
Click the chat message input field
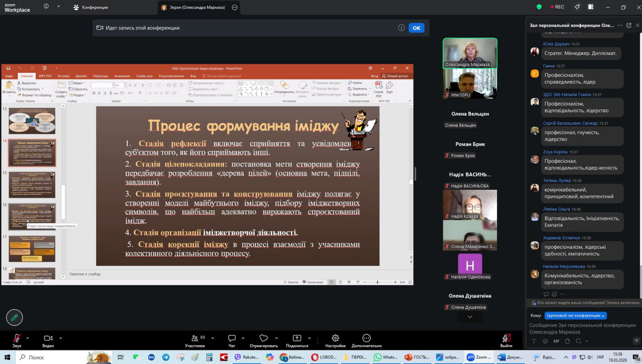pos(582,328)
